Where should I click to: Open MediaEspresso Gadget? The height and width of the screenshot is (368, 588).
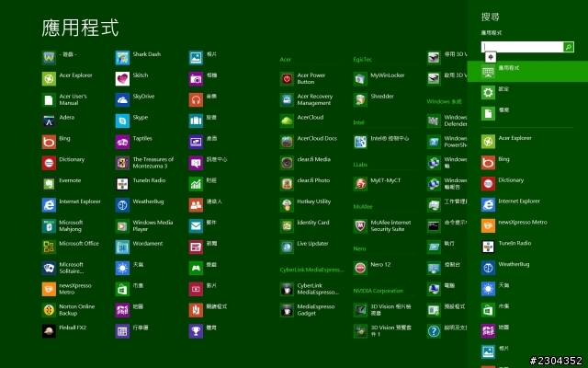click(x=308, y=310)
